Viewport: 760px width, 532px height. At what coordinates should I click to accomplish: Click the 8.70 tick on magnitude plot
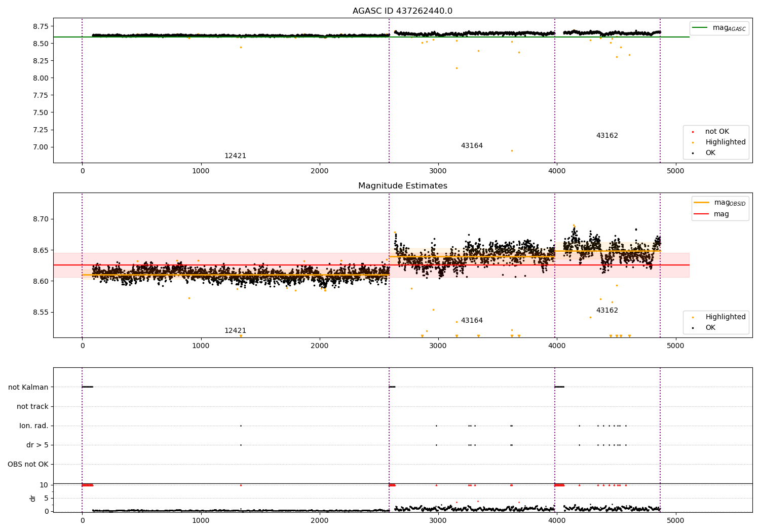click(x=40, y=219)
